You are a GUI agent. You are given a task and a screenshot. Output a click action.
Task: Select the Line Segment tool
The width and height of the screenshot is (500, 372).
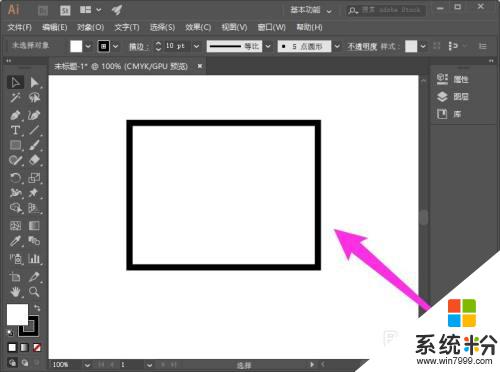click(x=34, y=130)
